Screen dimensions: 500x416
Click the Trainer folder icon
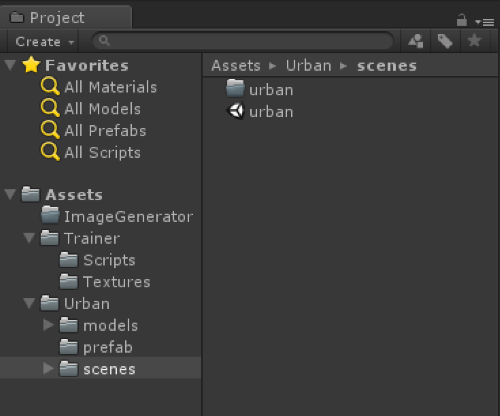[x=50, y=238]
